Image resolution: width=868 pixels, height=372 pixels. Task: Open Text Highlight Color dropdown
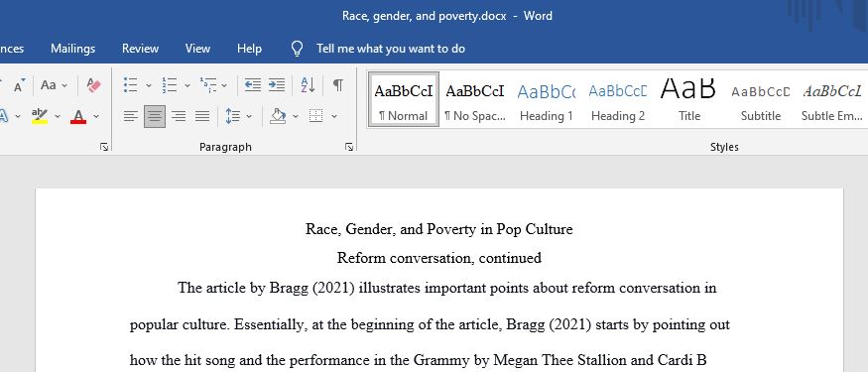tap(57, 116)
